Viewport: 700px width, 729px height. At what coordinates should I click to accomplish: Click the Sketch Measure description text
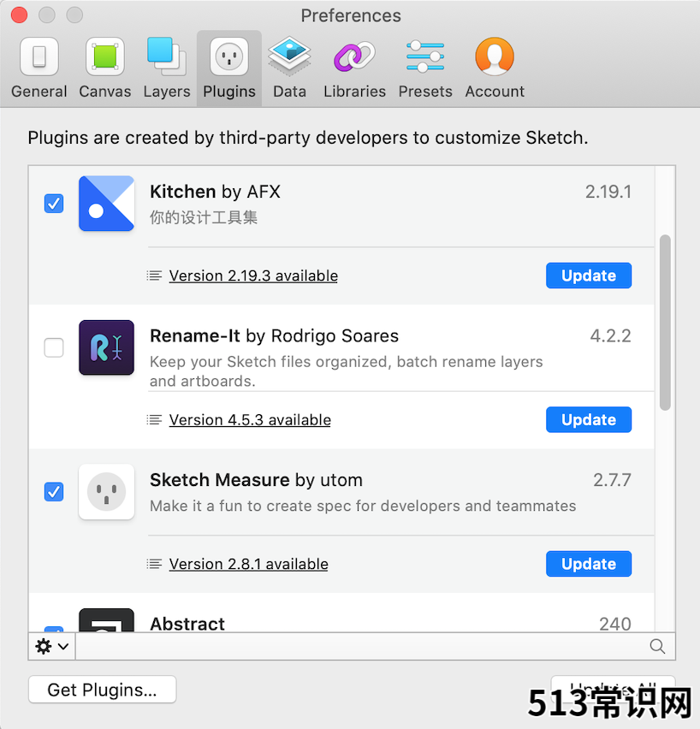pos(363,506)
